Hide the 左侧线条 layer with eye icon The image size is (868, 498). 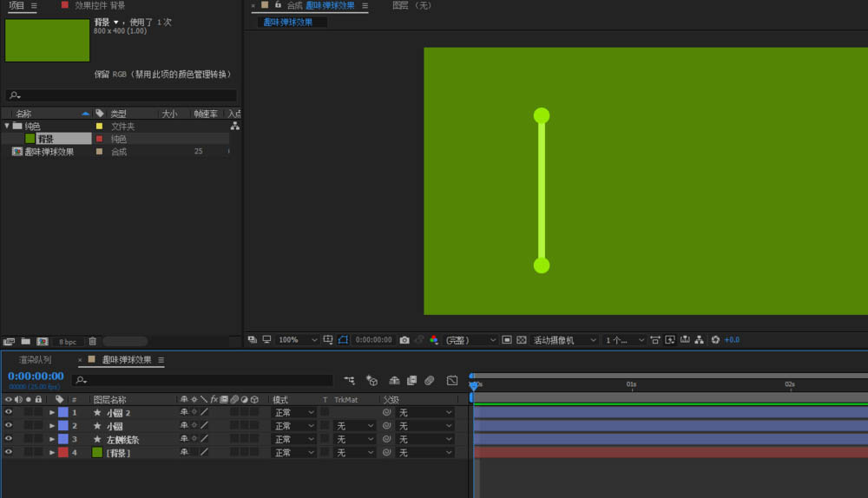point(9,438)
